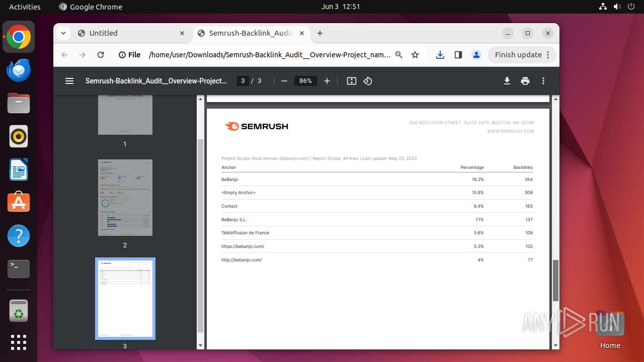
Task: Click the WWW.SEMRUSH.COM text
Action: (x=511, y=131)
